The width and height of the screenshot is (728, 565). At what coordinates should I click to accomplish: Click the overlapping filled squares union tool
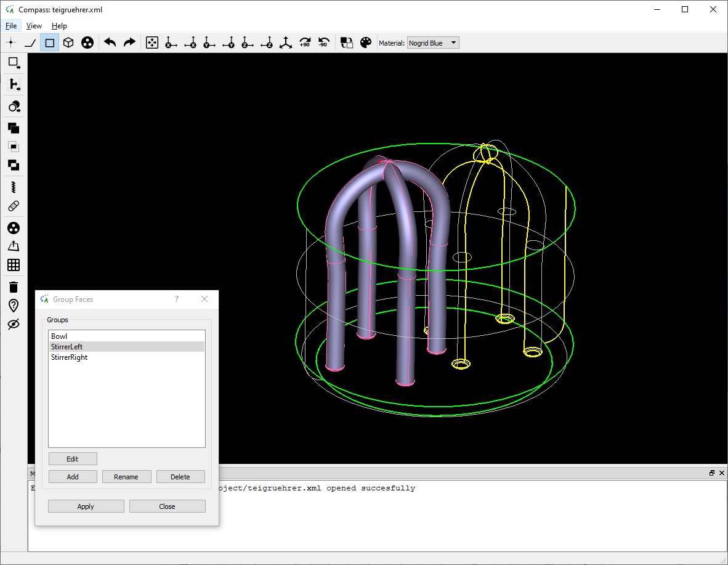[14, 128]
